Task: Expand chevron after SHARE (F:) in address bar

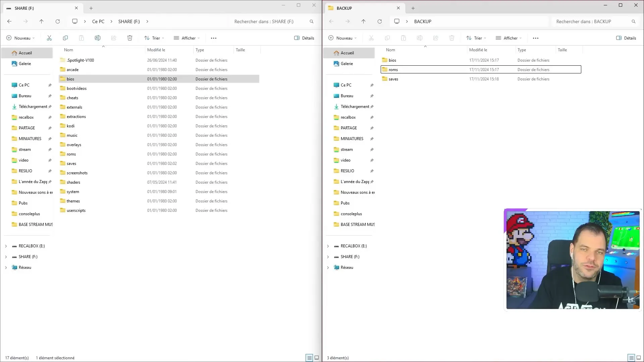Action: pyautogui.click(x=147, y=21)
